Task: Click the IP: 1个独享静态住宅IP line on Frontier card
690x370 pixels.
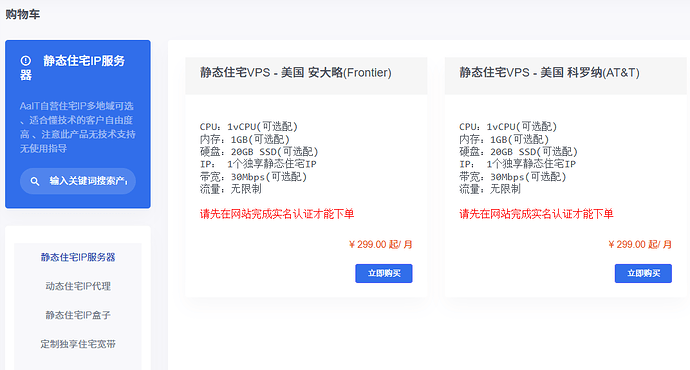Action: click(x=258, y=164)
